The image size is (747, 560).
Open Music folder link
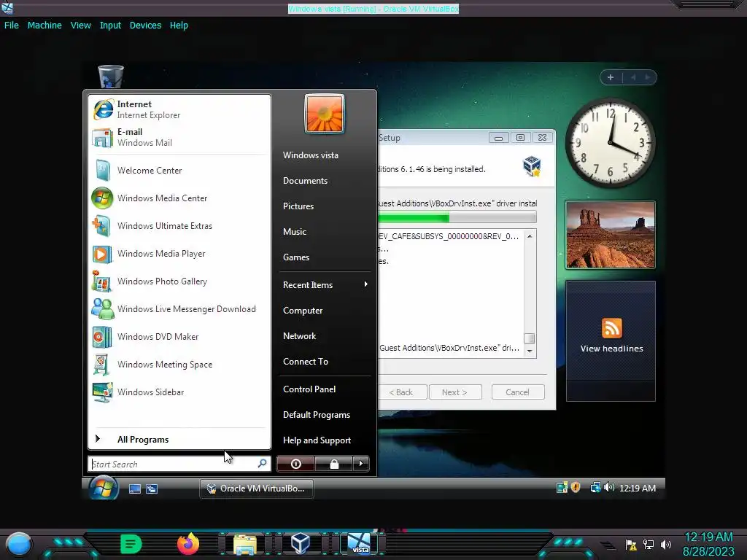coord(295,231)
